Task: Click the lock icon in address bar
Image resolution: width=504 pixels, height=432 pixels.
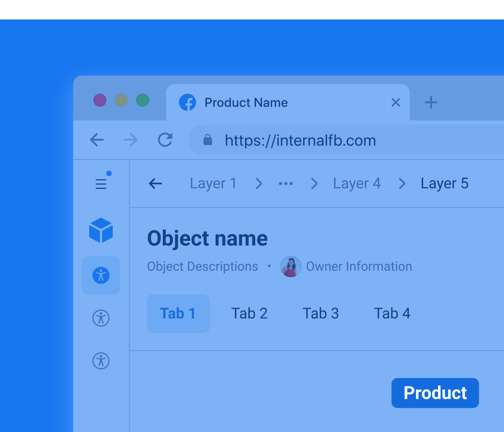Action: pyautogui.click(x=208, y=140)
